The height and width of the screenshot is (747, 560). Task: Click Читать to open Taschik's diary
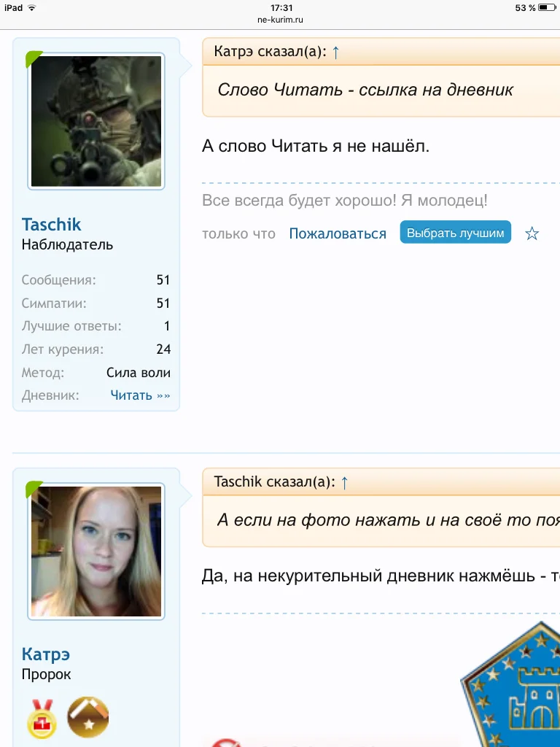click(x=140, y=395)
